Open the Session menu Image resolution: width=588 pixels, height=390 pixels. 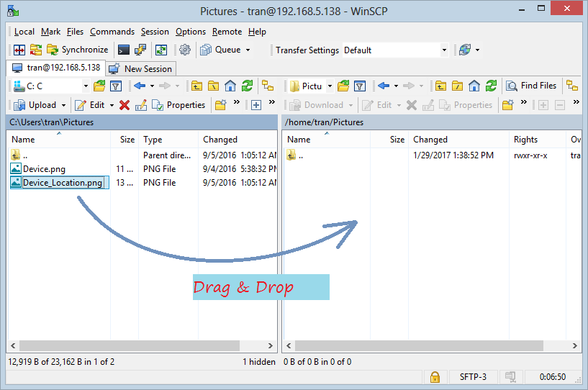click(155, 32)
